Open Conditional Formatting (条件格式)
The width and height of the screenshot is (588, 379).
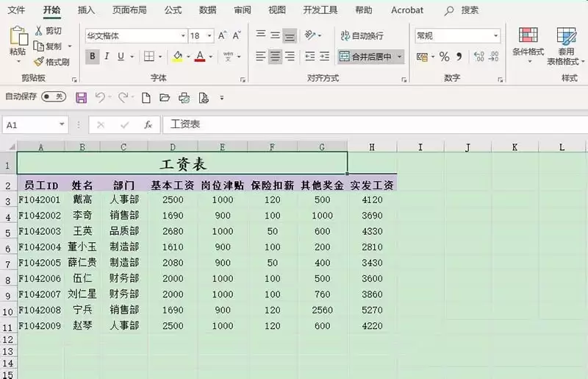click(x=528, y=45)
